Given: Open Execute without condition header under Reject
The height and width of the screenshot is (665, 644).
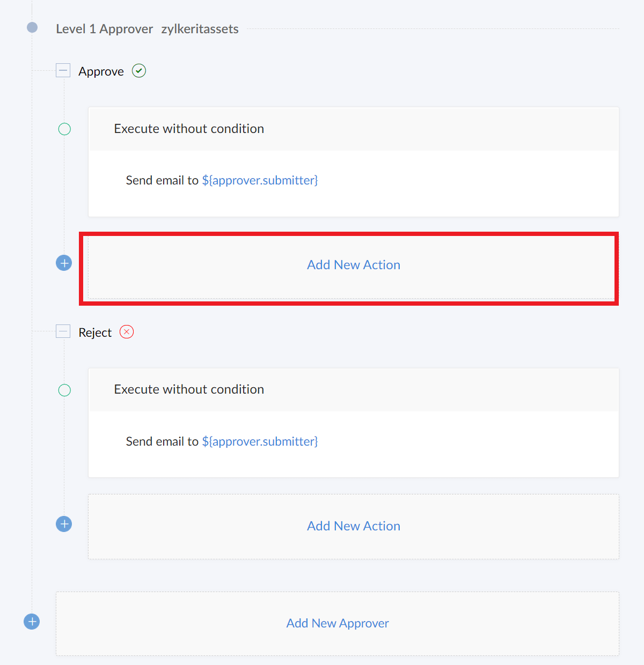Looking at the screenshot, I should tap(189, 389).
